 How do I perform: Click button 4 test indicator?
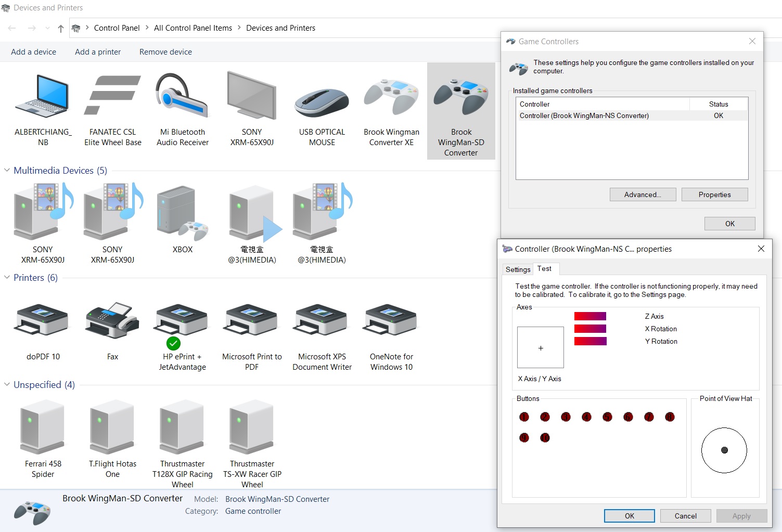pos(586,417)
